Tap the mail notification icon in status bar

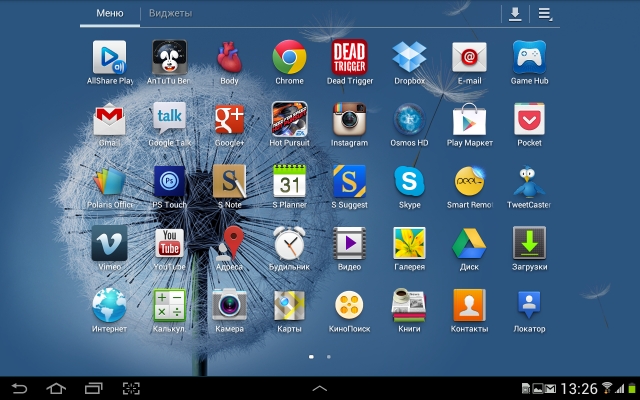[550, 388]
